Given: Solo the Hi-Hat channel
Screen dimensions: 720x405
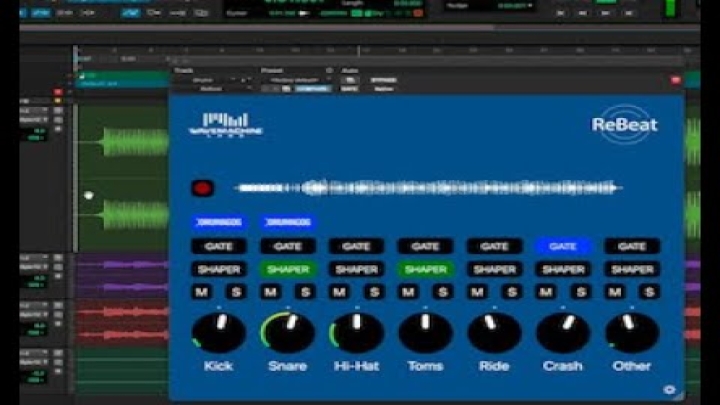Looking at the screenshot, I should coord(374,292).
